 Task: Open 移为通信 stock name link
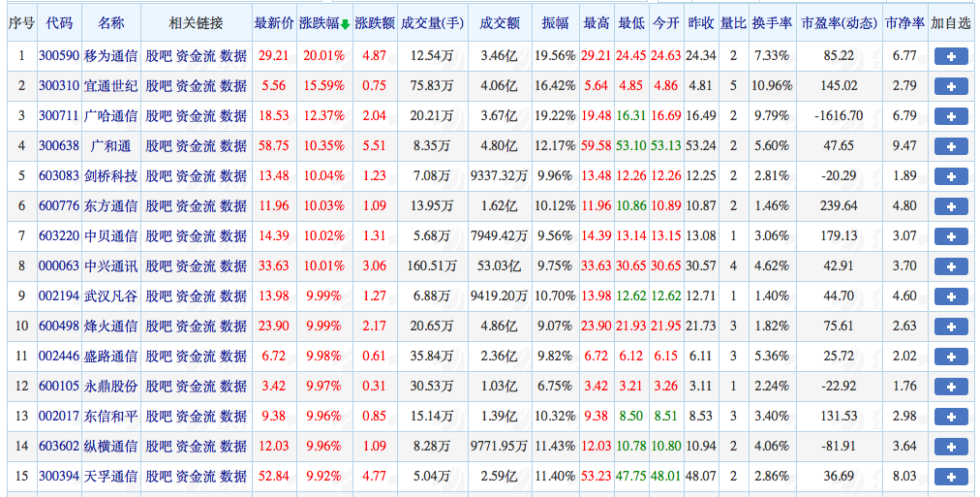pos(110,56)
